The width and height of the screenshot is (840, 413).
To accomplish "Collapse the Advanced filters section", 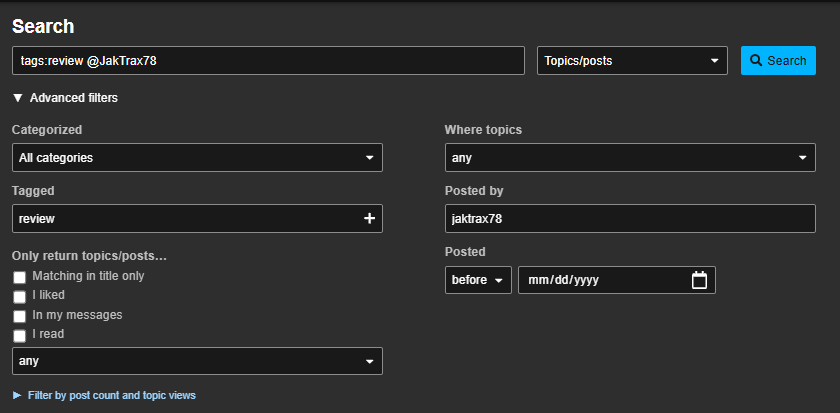I will pyautogui.click(x=65, y=98).
